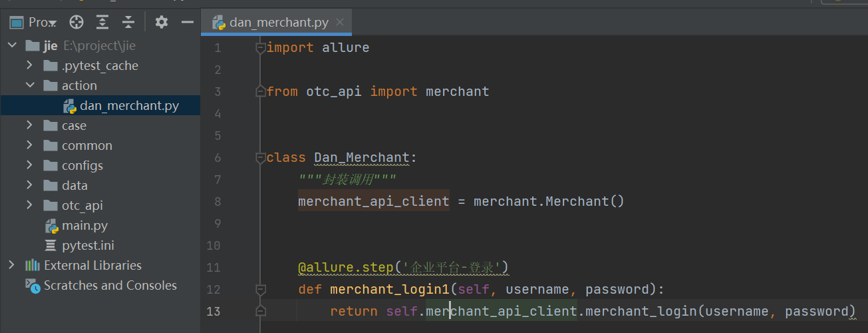
Task: Expand the common folder
Action: [x=29, y=145]
